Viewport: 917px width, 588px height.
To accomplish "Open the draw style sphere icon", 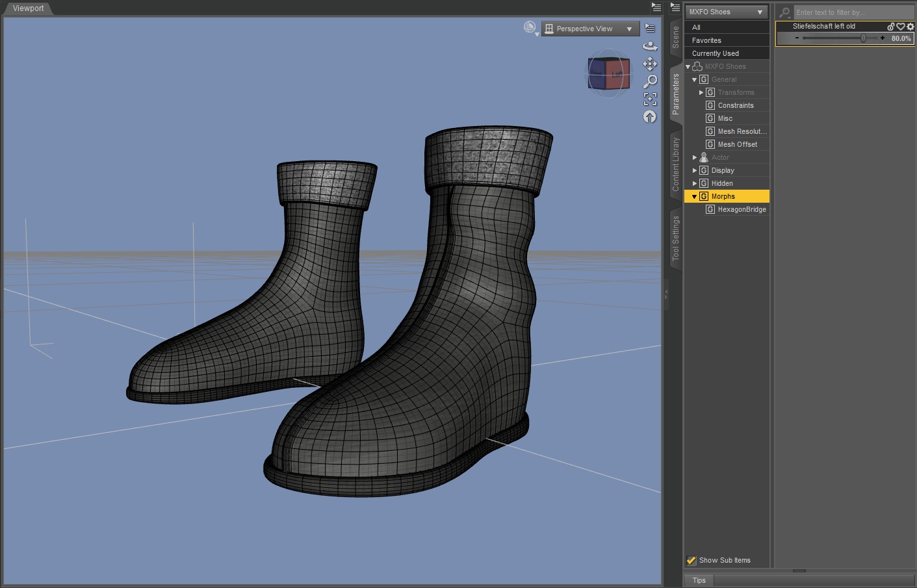I will [x=530, y=27].
